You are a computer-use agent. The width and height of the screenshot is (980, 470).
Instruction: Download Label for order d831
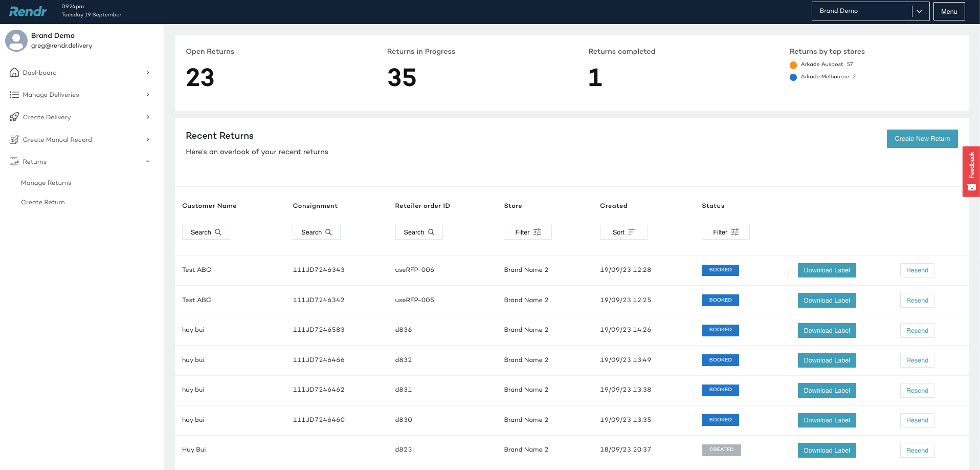827,391
